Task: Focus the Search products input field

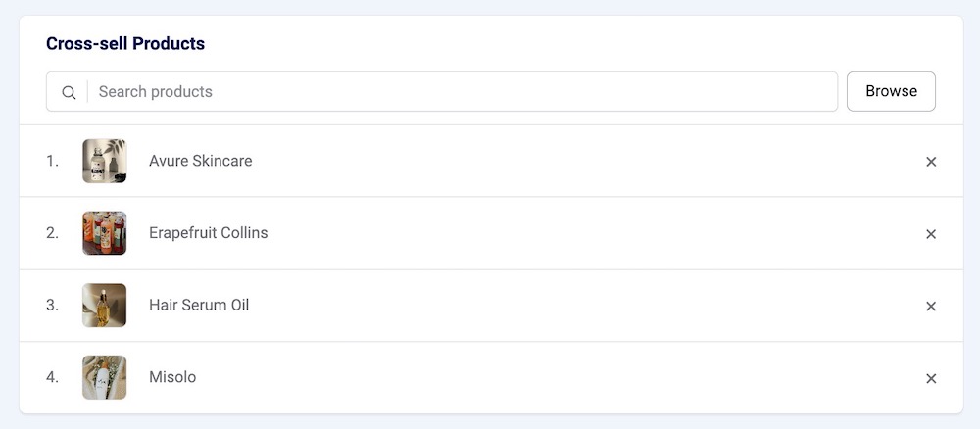Action: (461, 92)
